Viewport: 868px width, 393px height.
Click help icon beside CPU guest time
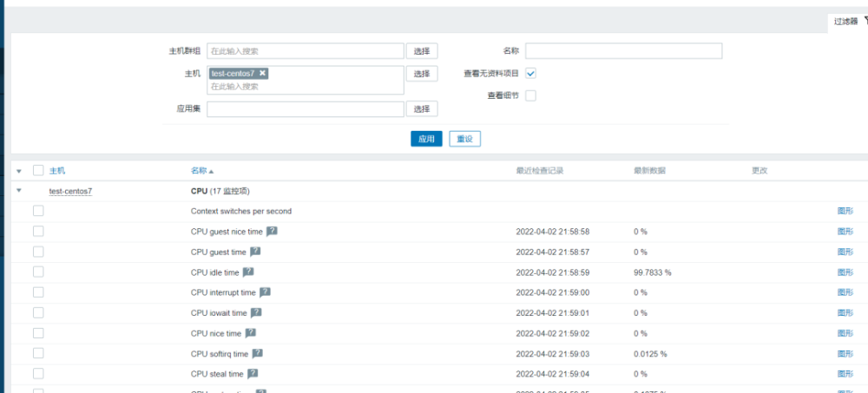point(255,252)
